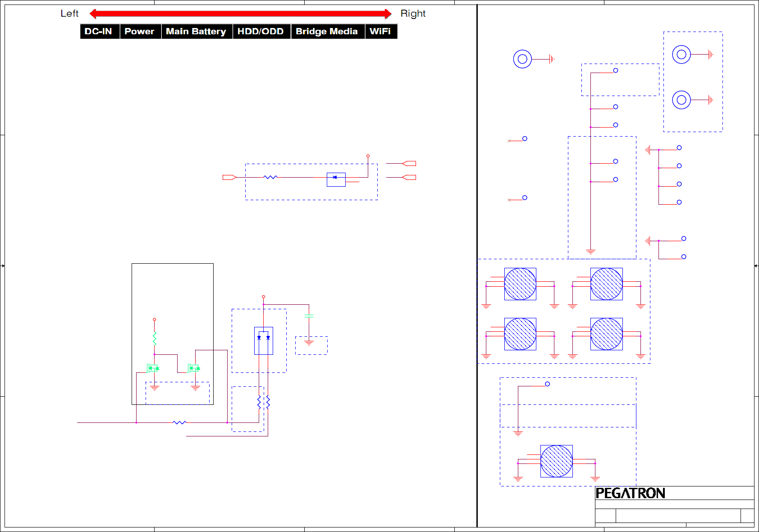759x532 pixels.
Task: Click the PEGATRON logo in the title block
Action: pyautogui.click(x=631, y=493)
